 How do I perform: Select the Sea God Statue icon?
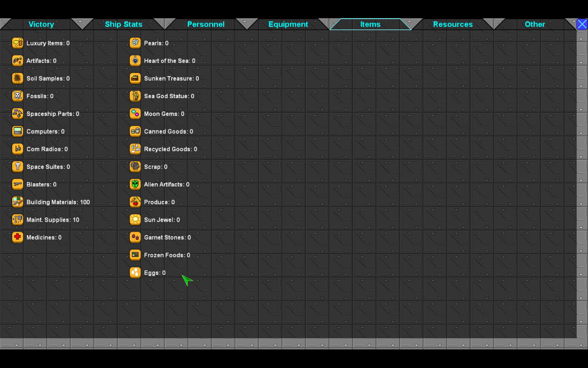coord(135,96)
